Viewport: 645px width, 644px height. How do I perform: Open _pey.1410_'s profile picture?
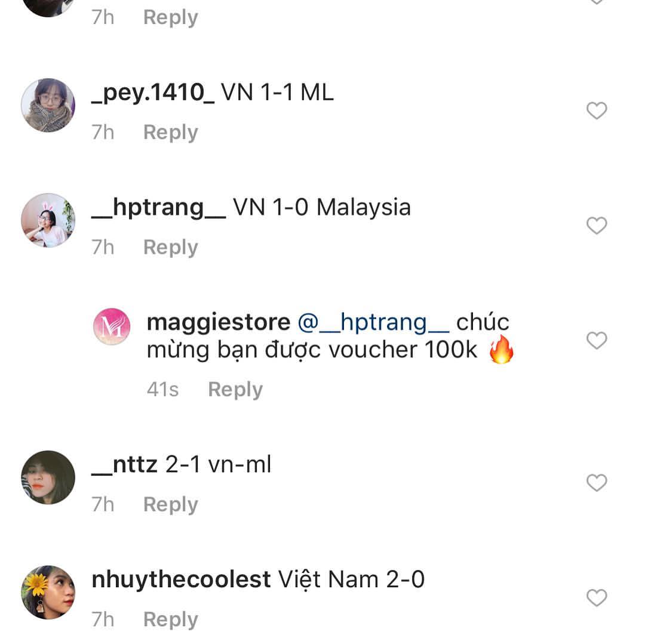(48, 105)
